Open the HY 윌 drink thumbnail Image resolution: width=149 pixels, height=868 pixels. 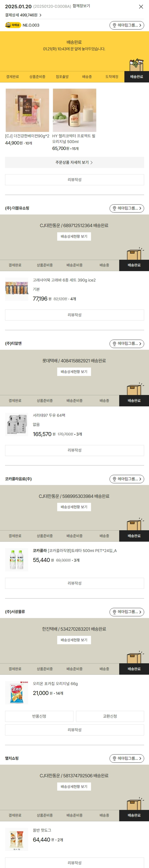pos(74,110)
